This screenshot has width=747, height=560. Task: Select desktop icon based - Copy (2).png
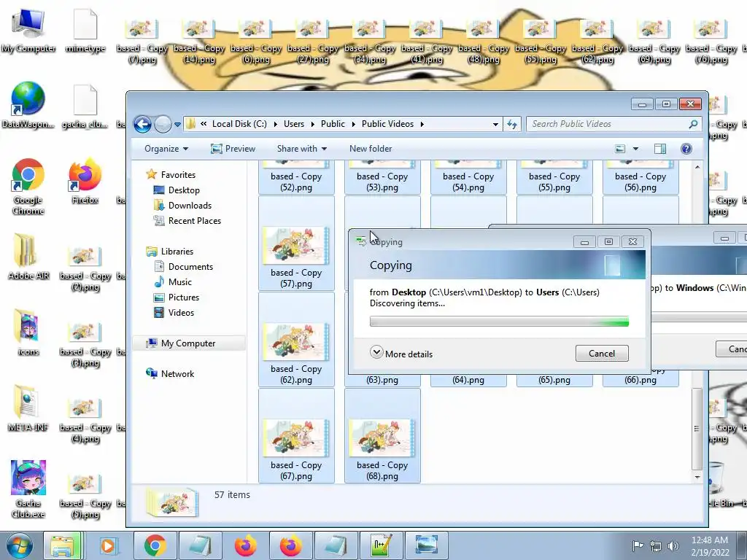pyautogui.click(x=85, y=269)
